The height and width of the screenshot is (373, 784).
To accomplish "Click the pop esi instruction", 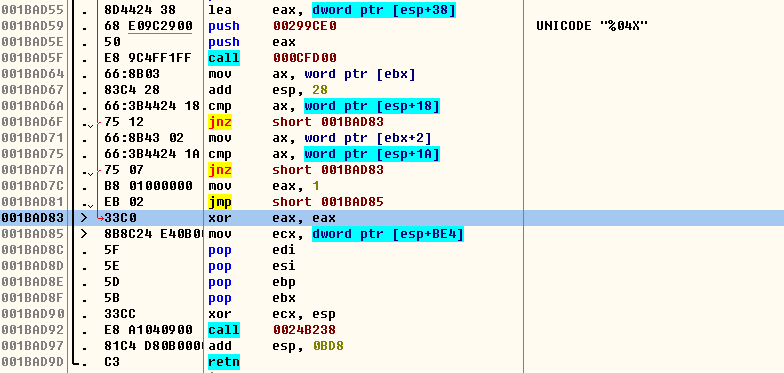I will tap(252, 266).
